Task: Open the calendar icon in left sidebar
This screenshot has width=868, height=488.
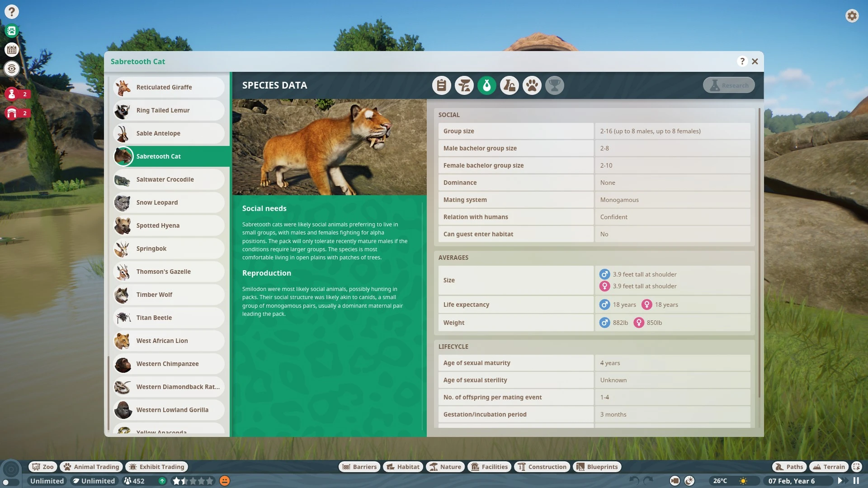Action: (12, 50)
